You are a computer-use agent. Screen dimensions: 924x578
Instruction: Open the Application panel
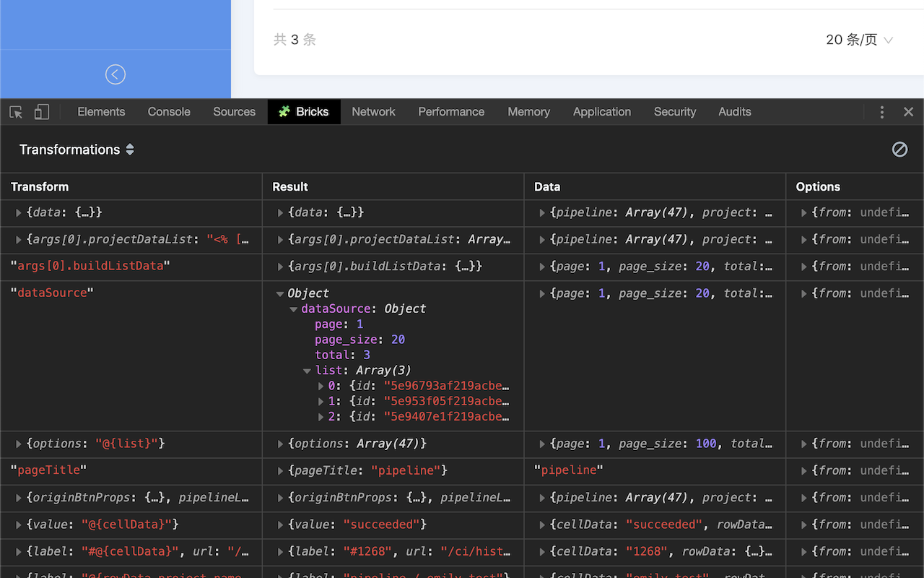[601, 112]
